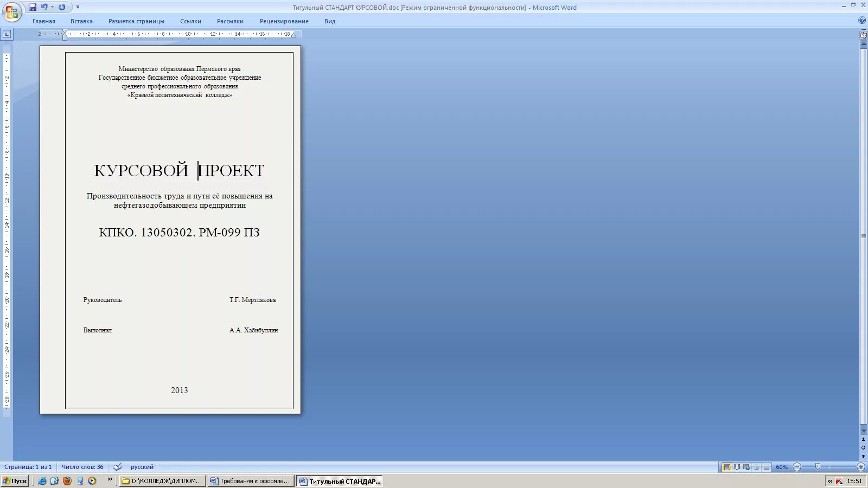Click the show desktop quick launch icon

tap(80, 481)
